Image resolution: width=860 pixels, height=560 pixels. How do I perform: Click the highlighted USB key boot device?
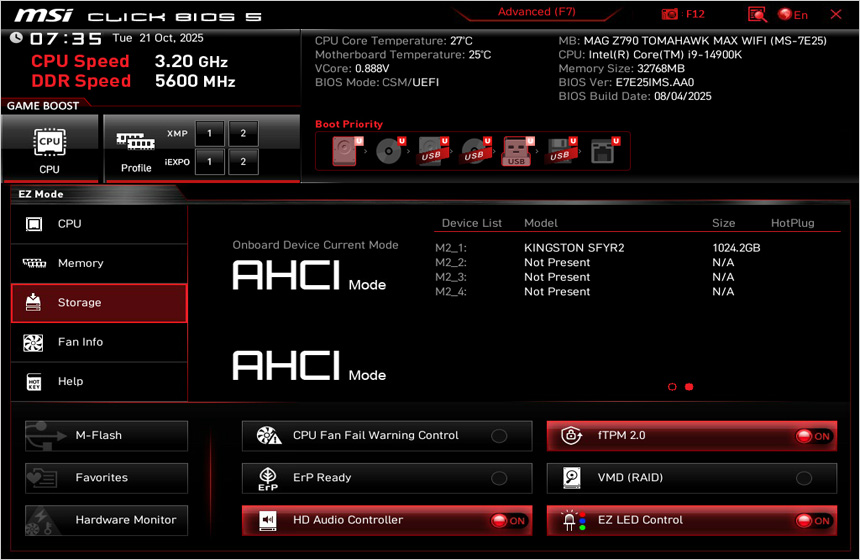click(517, 151)
